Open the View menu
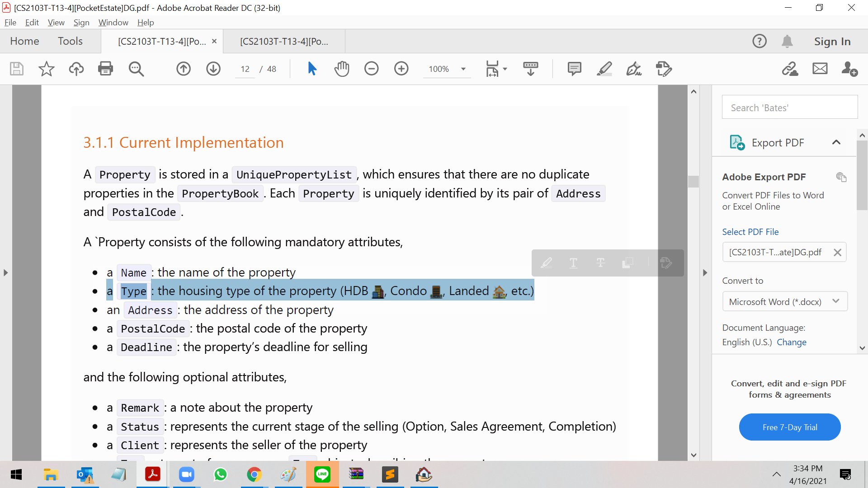The image size is (868, 488). [x=56, y=22]
